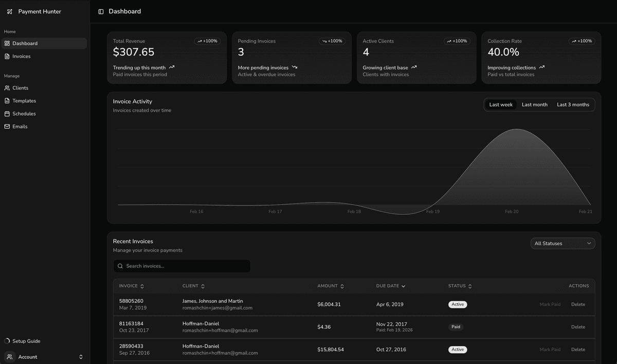This screenshot has width=617, height=364.
Task: Click the Templates icon under Manage
Action: 7,100
